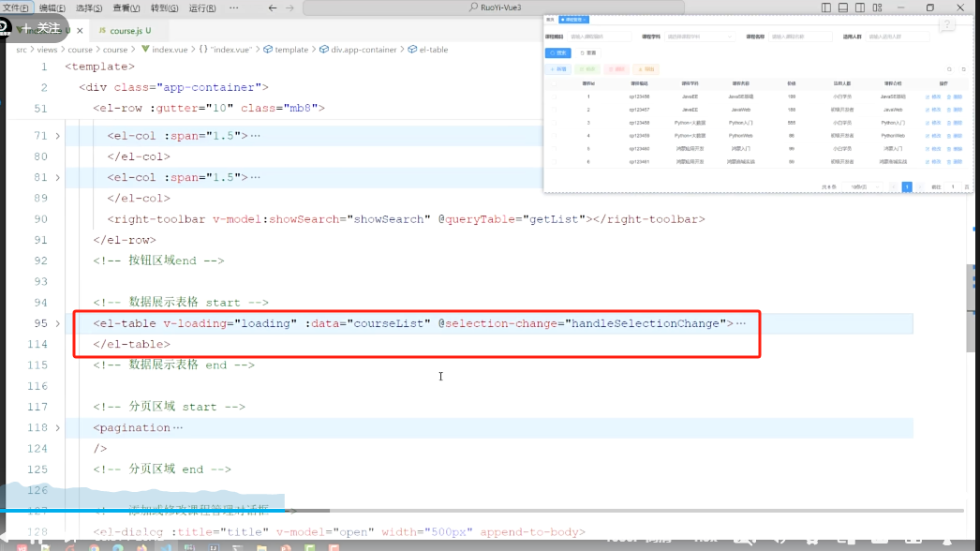This screenshot has width=980, height=551.
Task: Select the template breadcrumb segment
Action: (x=287, y=50)
